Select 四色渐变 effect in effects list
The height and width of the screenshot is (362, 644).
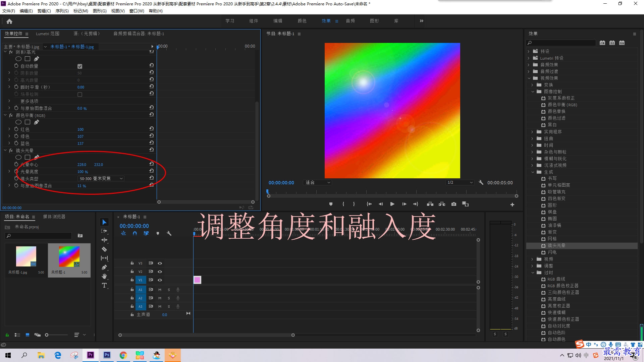pyautogui.click(x=556, y=198)
